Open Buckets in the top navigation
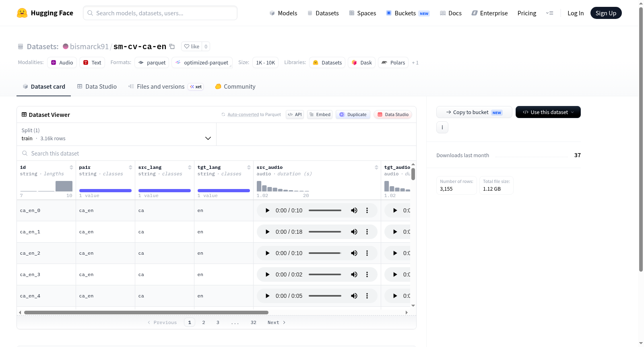Screen dimensions: 644x347 click(x=408, y=13)
